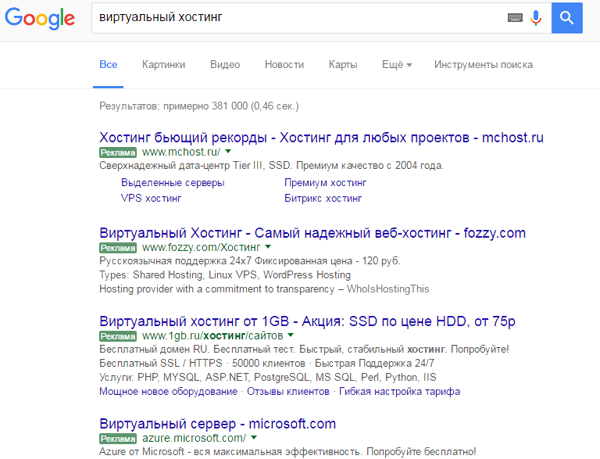This screenshot has width=600, height=459.
Task: Click the Google logo
Action: point(40,18)
